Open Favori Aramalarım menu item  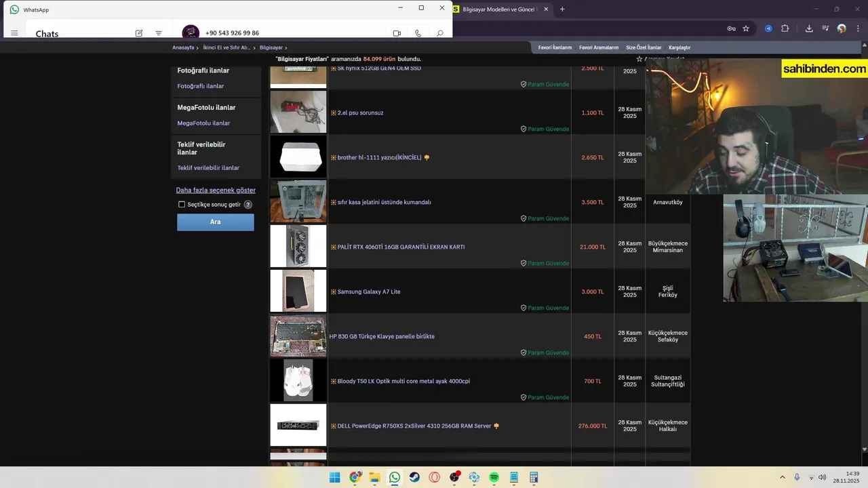(599, 47)
